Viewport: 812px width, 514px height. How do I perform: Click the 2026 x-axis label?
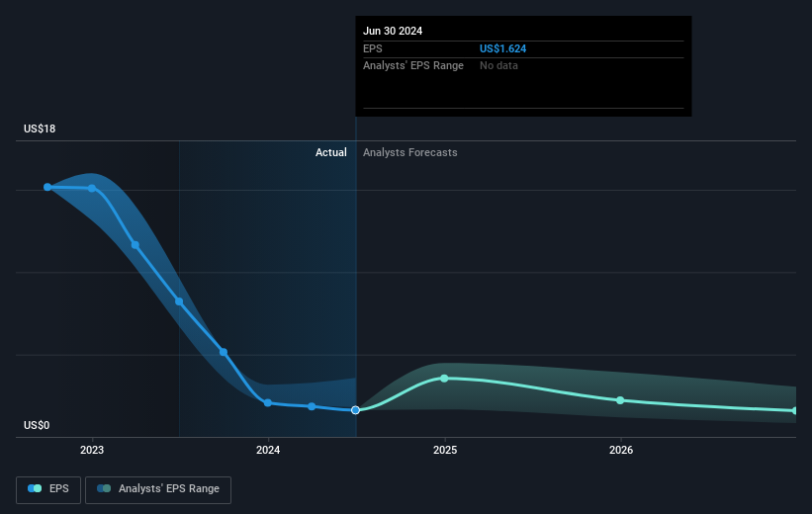[x=621, y=450]
